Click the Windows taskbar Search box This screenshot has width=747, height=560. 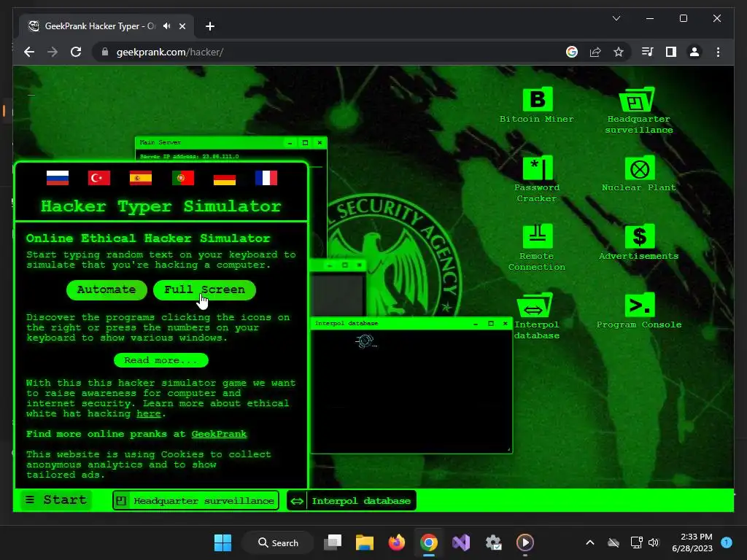point(278,542)
